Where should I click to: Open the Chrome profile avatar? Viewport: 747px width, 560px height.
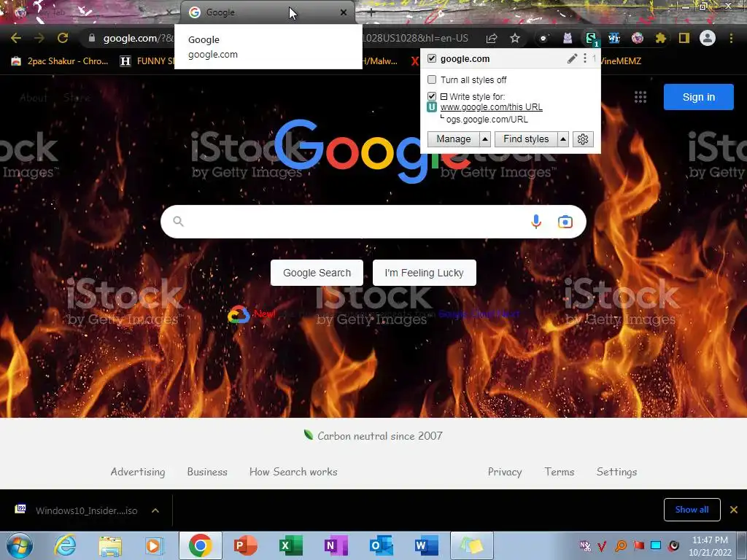(708, 38)
